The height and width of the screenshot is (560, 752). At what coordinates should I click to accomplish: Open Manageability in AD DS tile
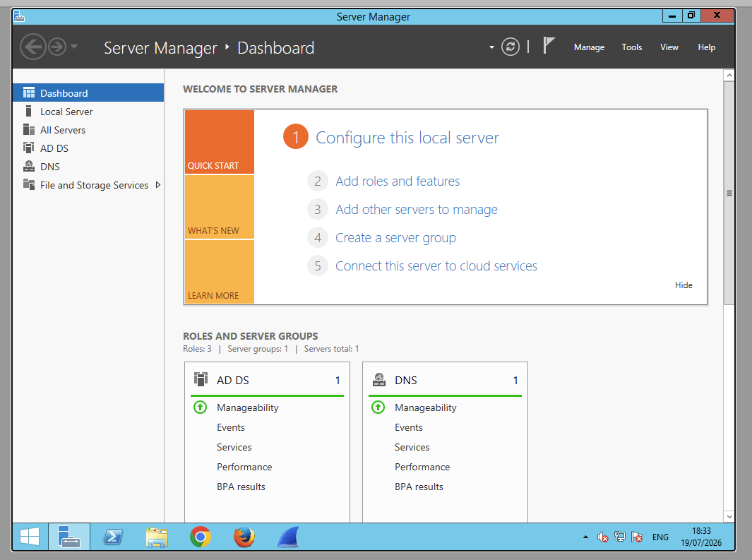[247, 407]
